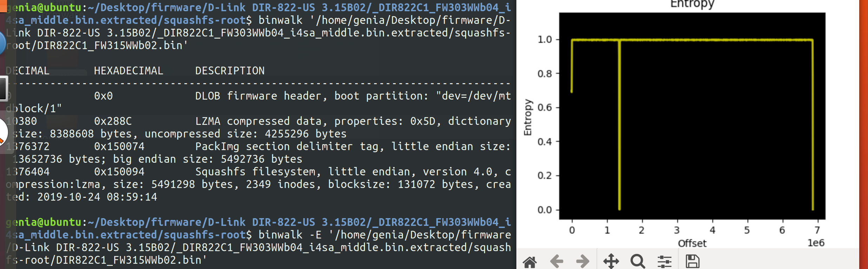This screenshot has height=269, width=868.
Task: Click hex value 0x288C in terminal output
Action: point(113,121)
